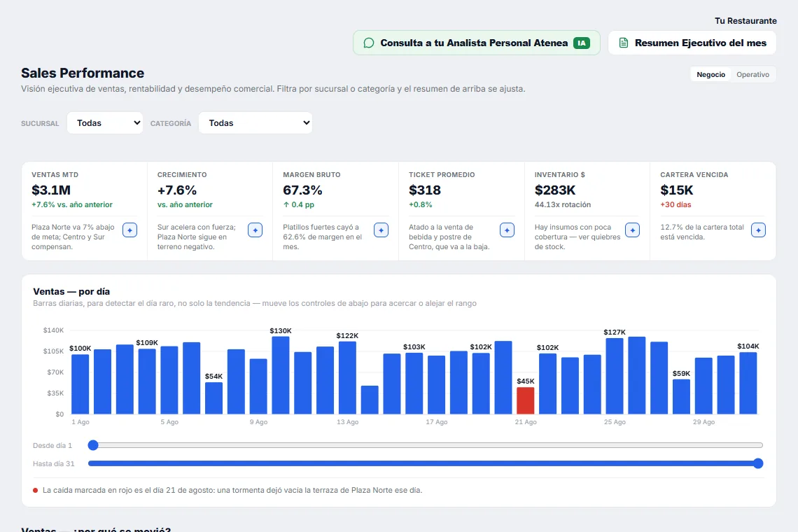Select the $130K sales bar
Screen dimensions: 798x532
click(x=281, y=375)
